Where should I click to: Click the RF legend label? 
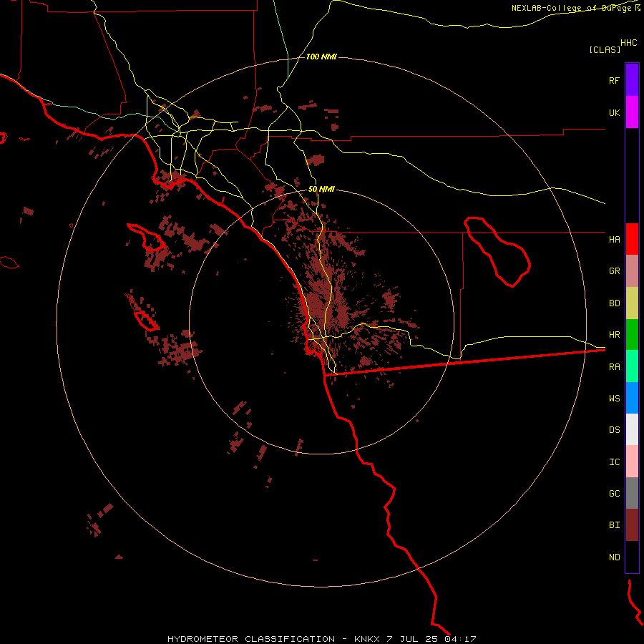(614, 80)
